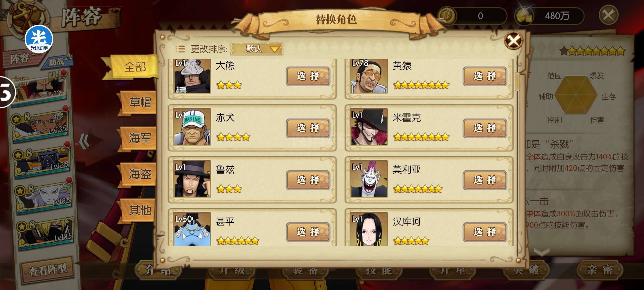Choose 米霍克 with its 选择 button
644x290 pixels.
click(485, 128)
